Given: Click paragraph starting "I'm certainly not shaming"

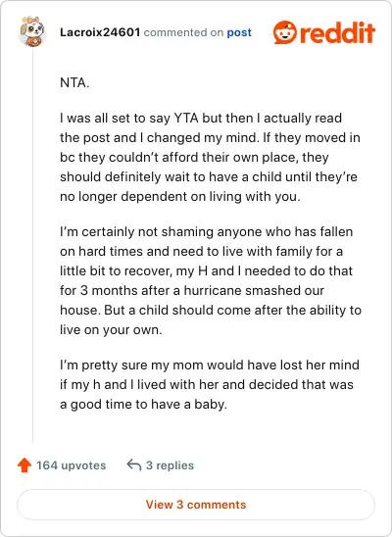Looking at the screenshot, I should coord(211,281).
